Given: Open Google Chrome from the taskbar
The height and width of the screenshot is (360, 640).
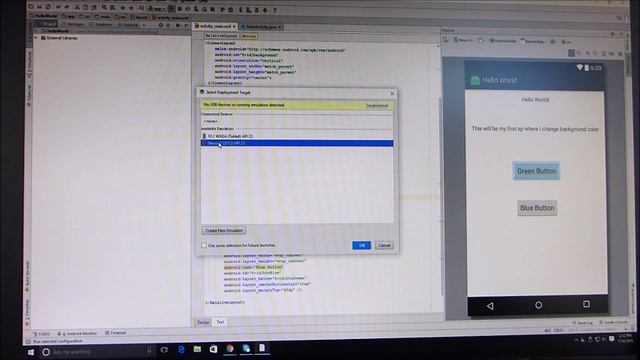Looking at the screenshot, I should [230, 348].
